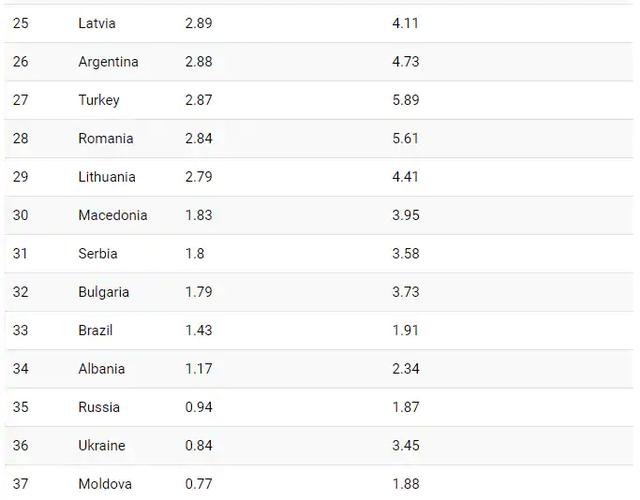This screenshot has height=500, width=640.
Task: Select Romania's 5.61 value
Action: pos(405,138)
